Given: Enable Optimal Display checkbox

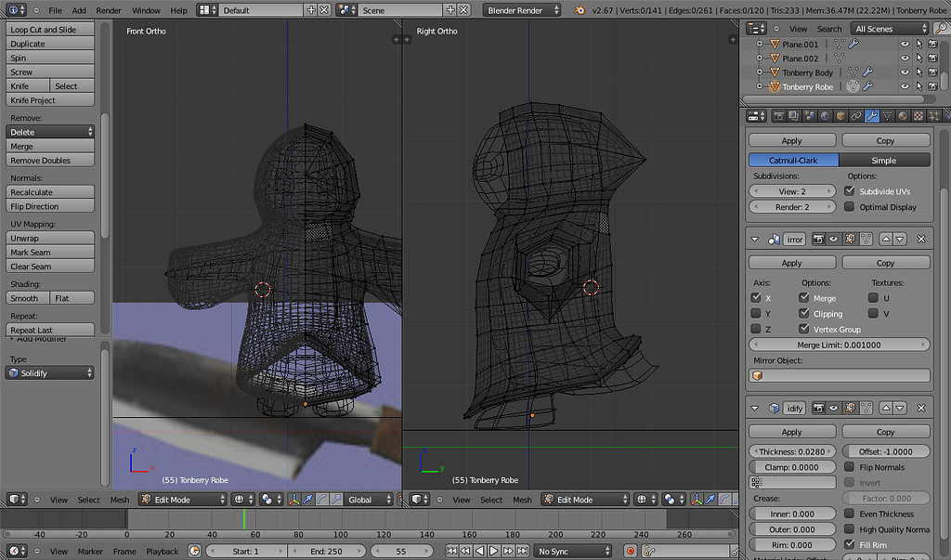Looking at the screenshot, I should [x=850, y=206].
